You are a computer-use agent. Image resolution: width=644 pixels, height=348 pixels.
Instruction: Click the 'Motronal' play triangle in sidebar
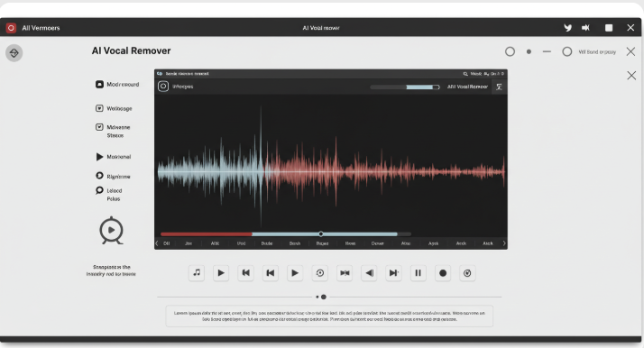point(99,157)
